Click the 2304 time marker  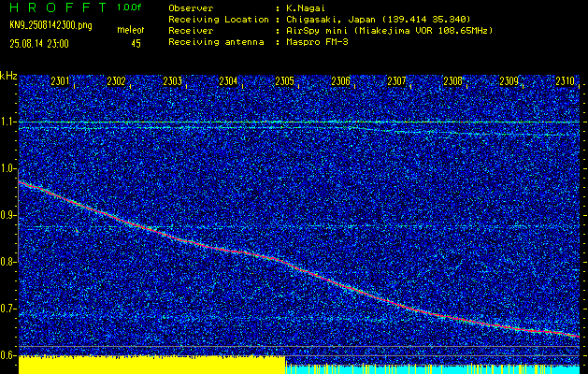click(x=228, y=81)
